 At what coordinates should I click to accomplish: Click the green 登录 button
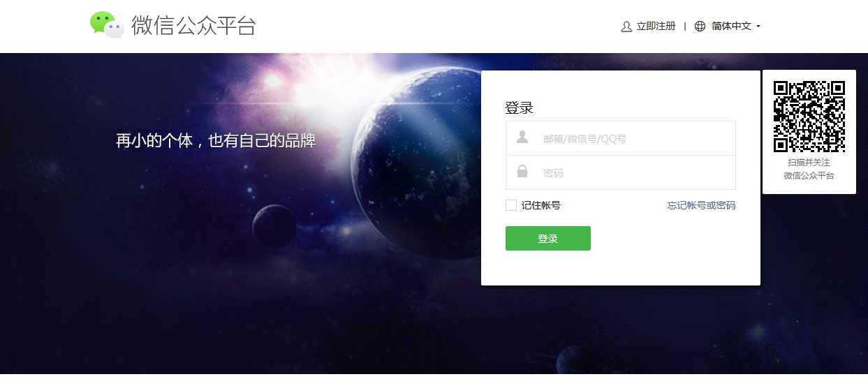548,238
